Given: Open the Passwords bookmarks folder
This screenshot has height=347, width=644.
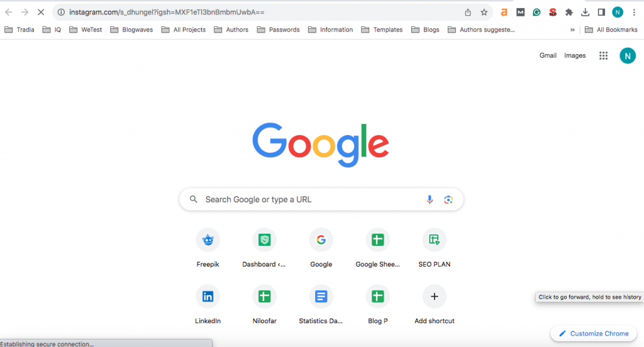Looking at the screenshot, I should click(x=278, y=30).
